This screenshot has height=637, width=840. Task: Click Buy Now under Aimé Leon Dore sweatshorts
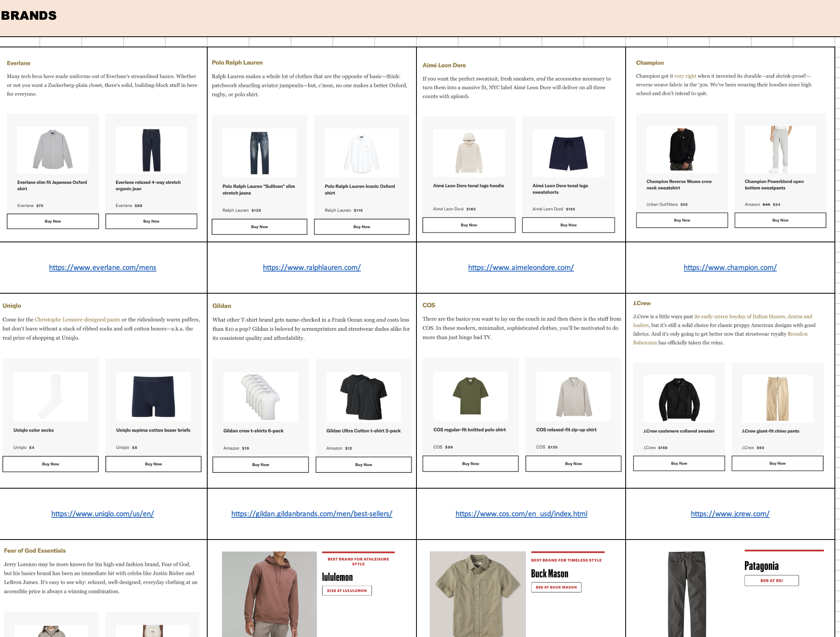[568, 225]
